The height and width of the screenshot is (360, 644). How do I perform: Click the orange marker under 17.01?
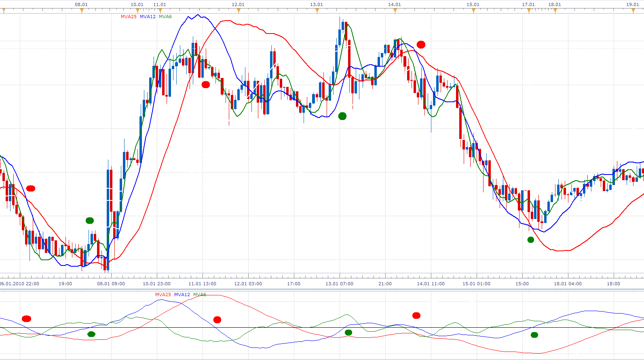pyautogui.click(x=529, y=11)
